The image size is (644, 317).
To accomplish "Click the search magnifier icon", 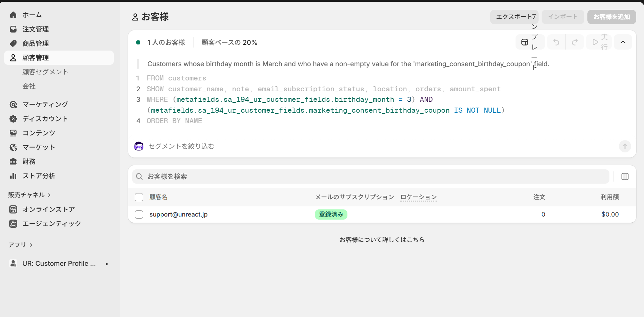I will coord(139,176).
